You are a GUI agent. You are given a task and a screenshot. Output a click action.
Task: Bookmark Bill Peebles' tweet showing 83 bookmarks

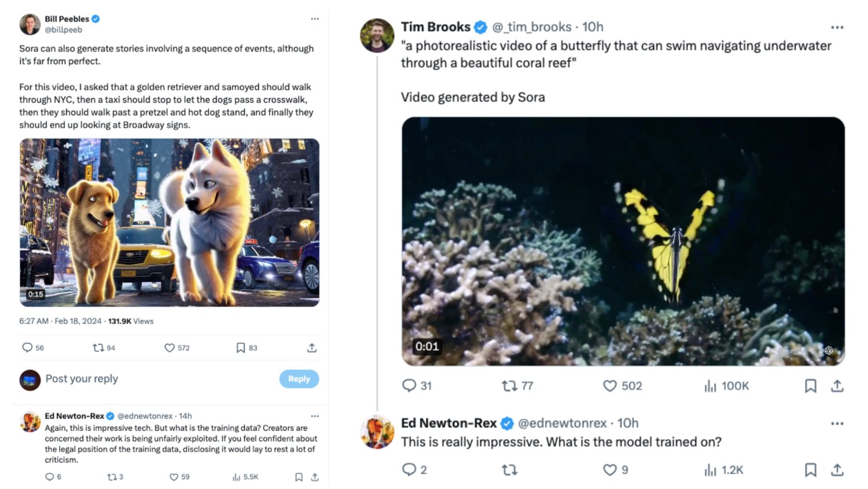tap(241, 348)
